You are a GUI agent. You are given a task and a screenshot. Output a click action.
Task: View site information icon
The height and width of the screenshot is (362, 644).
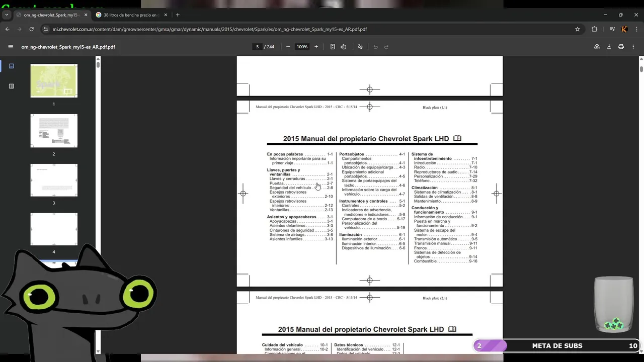pyautogui.click(x=46, y=29)
